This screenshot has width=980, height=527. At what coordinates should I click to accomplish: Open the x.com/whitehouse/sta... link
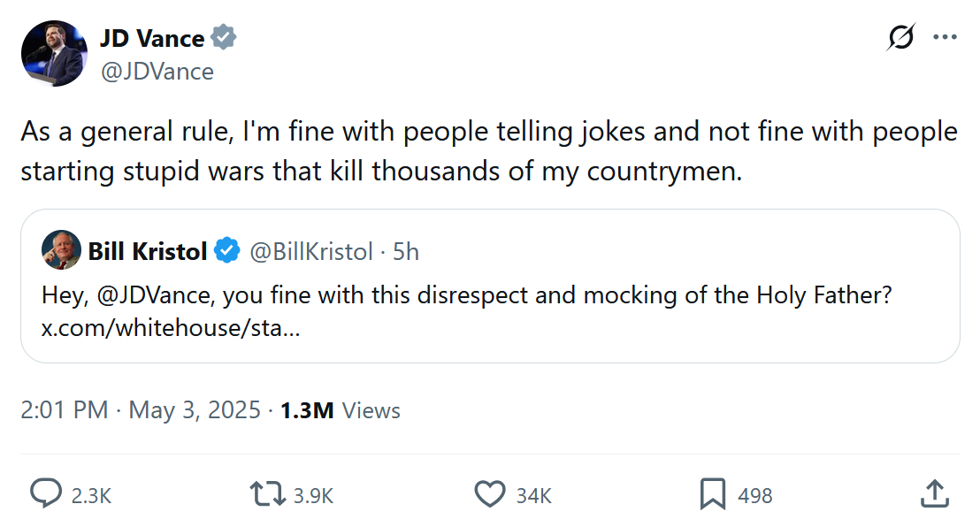171,328
